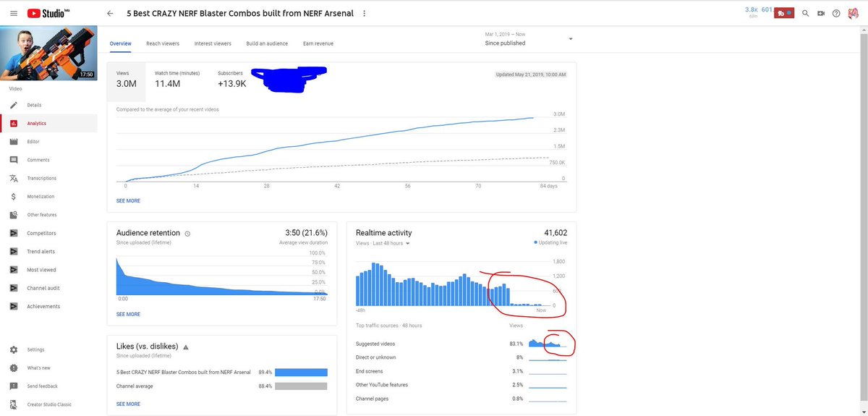Click the 3.8K stat in the header
868x416 pixels.
tap(752, 10)
